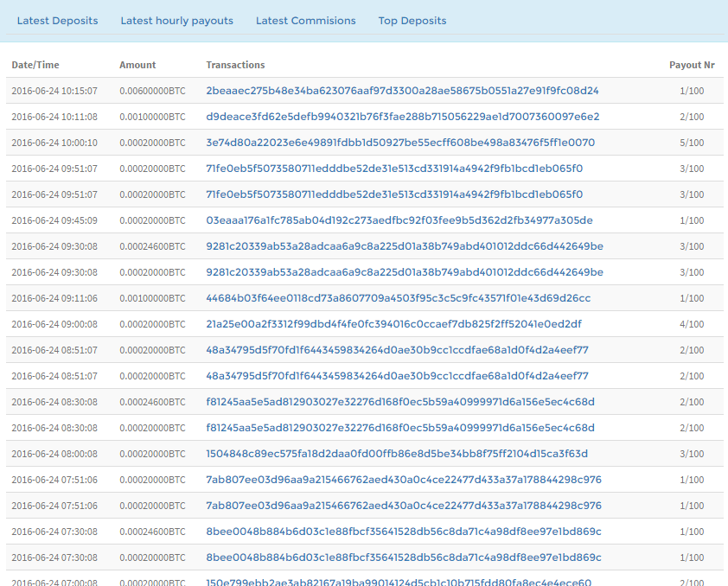Click payout number 4/100
Screen dimensions: 728x586
pyautogui.click(x=692, y=324)
